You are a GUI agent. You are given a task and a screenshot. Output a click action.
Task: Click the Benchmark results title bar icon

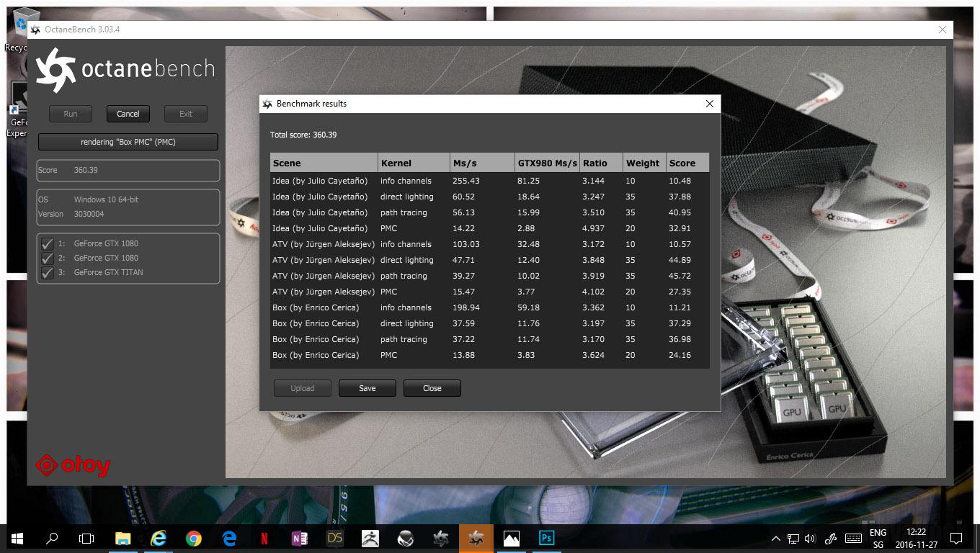pyautogui.click(x=267, y=104)
